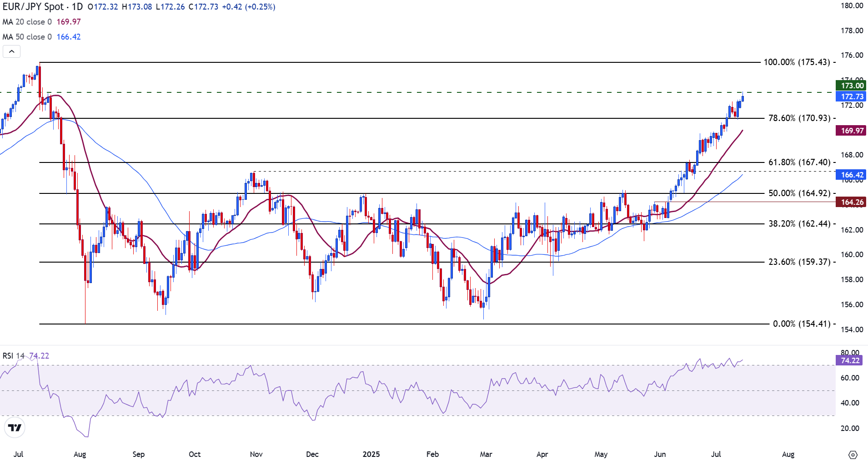Select the 61.80% (167.40) Fibonacci level

(799, 162)
